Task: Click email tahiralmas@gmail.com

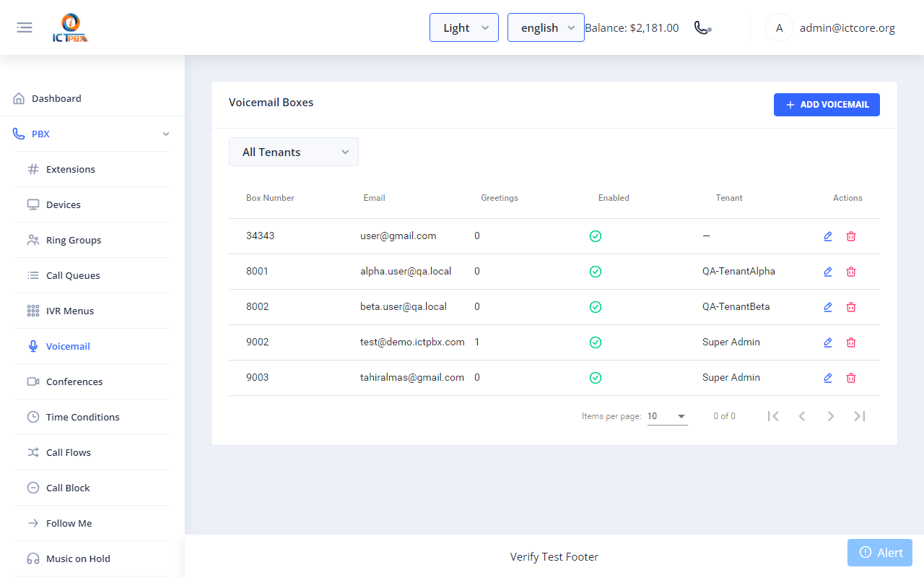Action: (412, 377)
